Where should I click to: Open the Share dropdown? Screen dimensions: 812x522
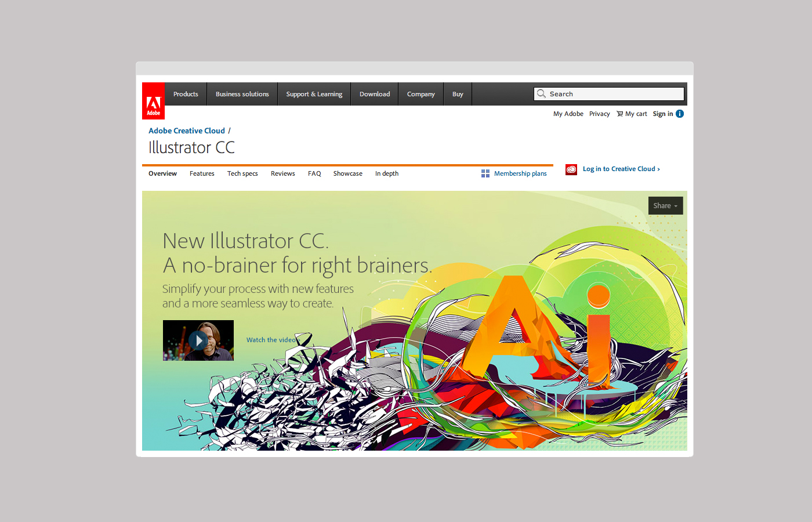click(x=665, y=205)
